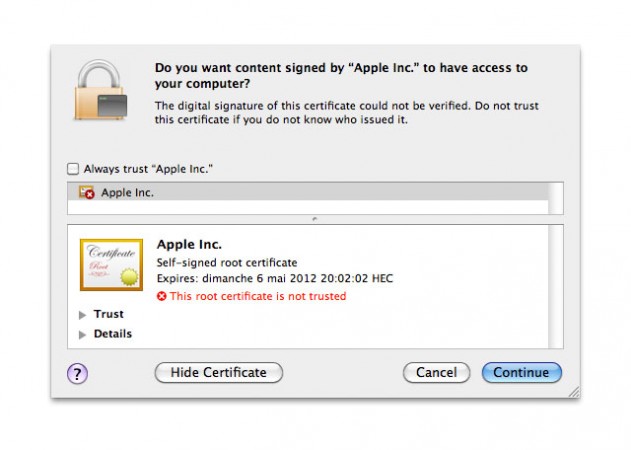Screen dimensions: 631x450
Task: Open help with the purple question mark
Action: (78, 373)
